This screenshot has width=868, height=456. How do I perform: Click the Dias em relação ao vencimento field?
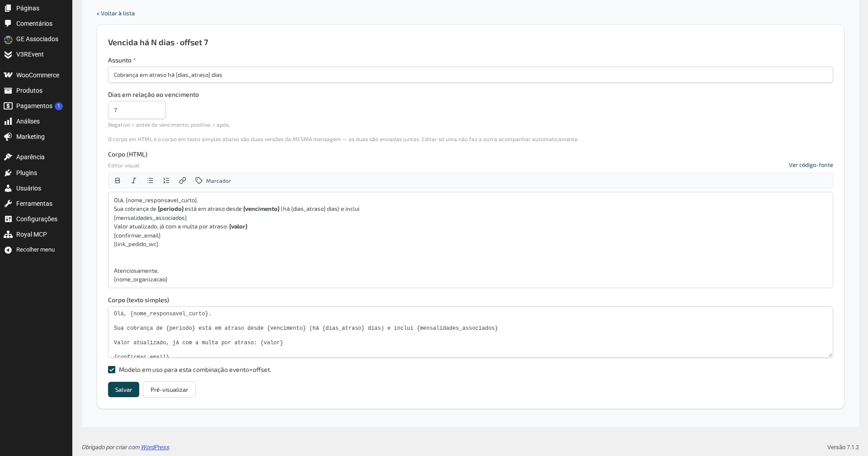coord(137,110)
